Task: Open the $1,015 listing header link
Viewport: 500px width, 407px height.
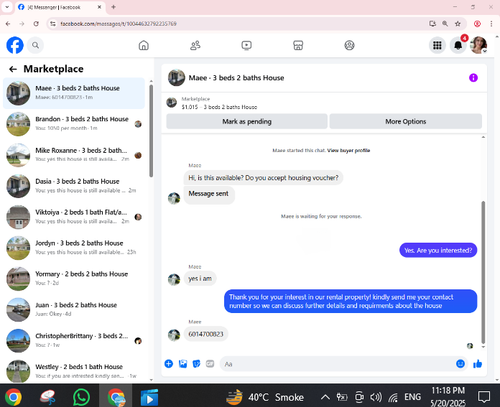Action: click(x=219, y=103)
